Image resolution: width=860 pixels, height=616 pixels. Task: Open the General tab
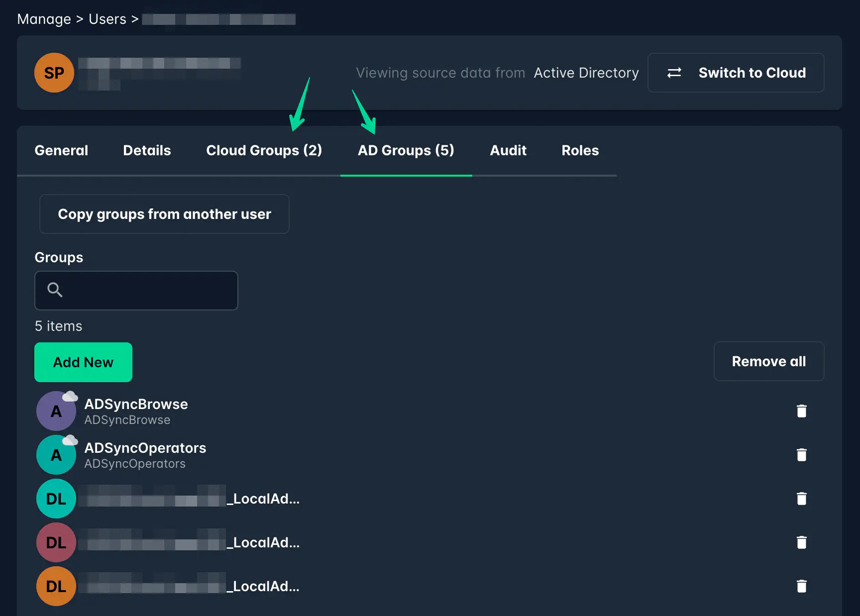pyautogui.click(x=61, y=150)
